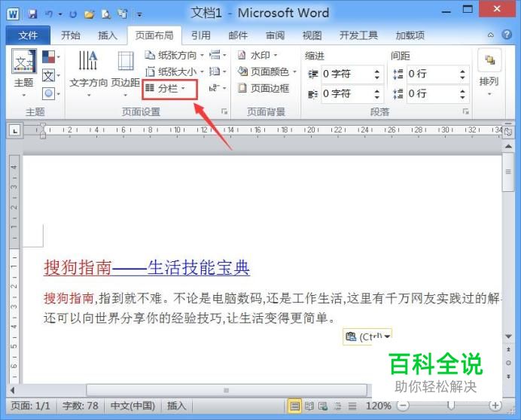This screenshot has width=521, height=420.
Task: Click the 字数: 78 word count
Action: click(80, 406)
